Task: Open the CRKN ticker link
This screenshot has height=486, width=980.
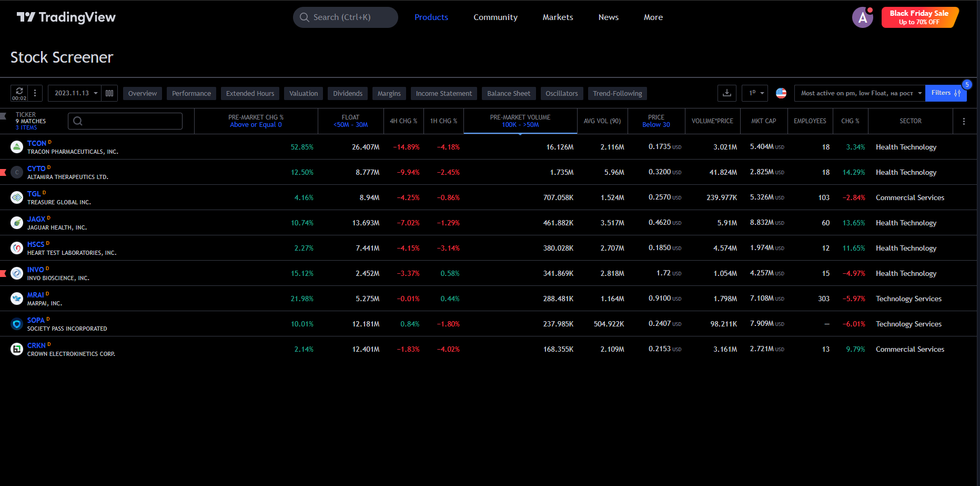Action: [36, 345]
